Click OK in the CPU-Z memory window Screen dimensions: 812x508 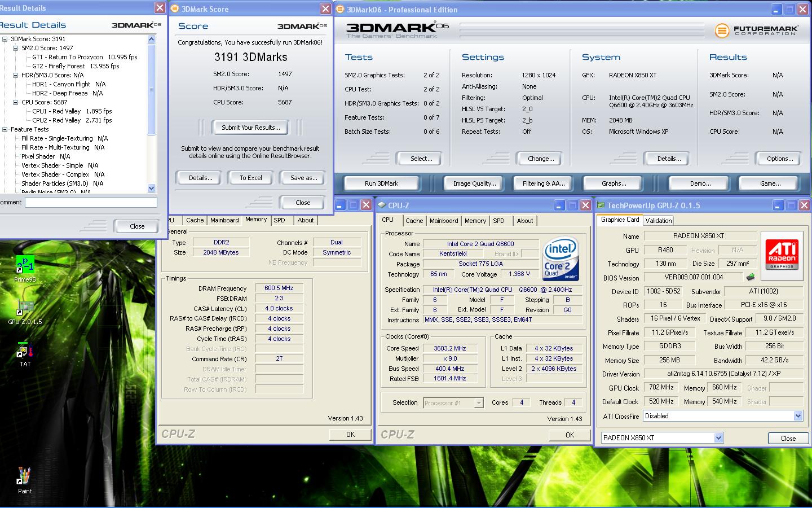pos(350,435)
